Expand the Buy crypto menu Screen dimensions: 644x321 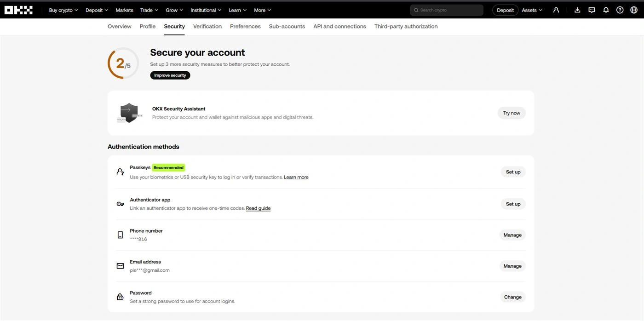(x=63, y=10)
